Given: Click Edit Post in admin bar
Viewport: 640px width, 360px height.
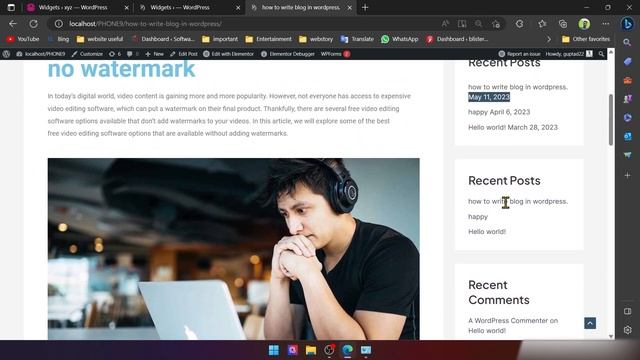Looking at the screenshot, I should 184,54.
